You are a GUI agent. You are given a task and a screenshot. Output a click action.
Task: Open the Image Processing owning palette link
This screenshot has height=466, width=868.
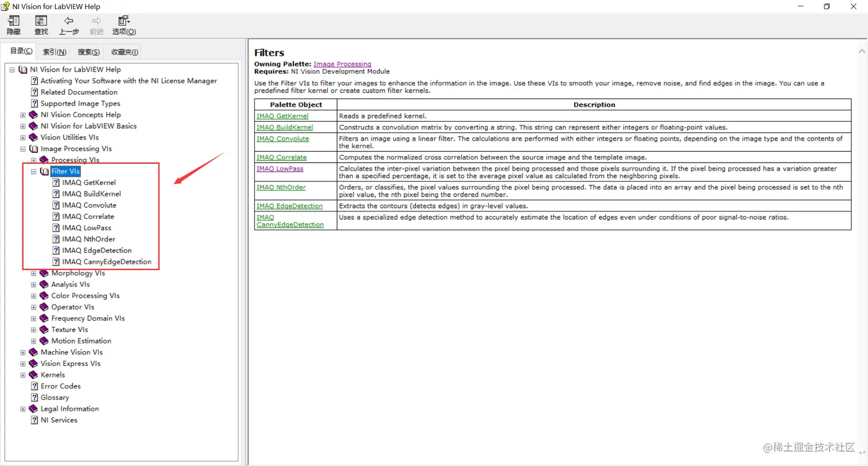pos(342,64)
